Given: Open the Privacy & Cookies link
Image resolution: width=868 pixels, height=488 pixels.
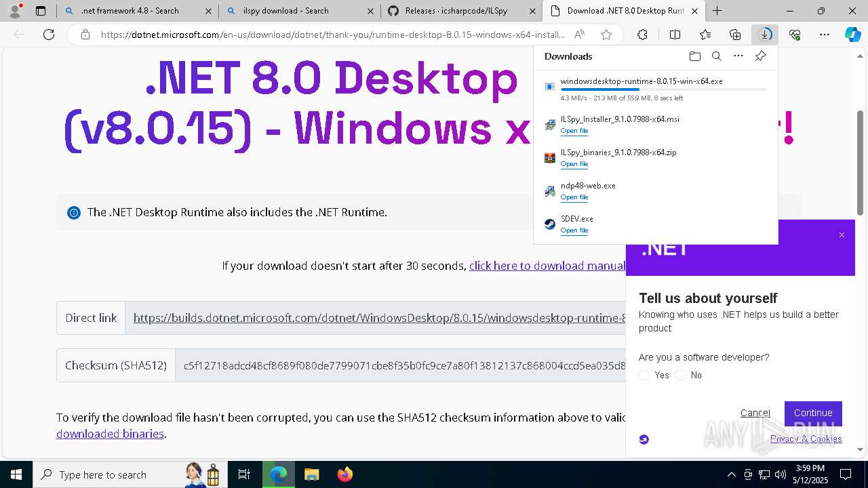Looking at the screenshot, I should [806, 439].
